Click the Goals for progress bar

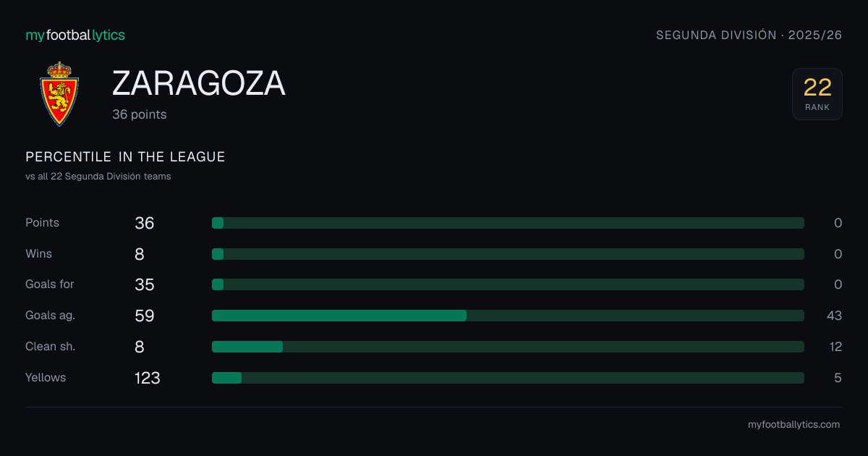coord(508,284)
